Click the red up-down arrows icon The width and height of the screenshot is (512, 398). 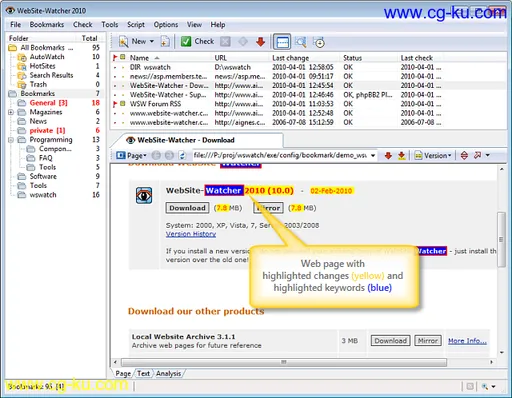[x=464, y=156]
